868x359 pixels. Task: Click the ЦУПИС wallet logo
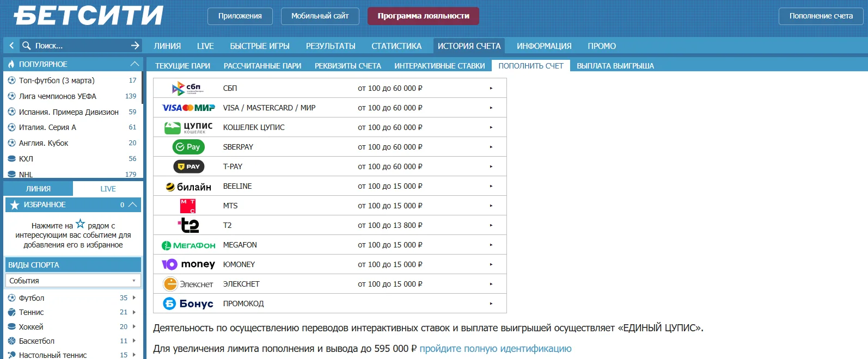click(x=188, y=127)
